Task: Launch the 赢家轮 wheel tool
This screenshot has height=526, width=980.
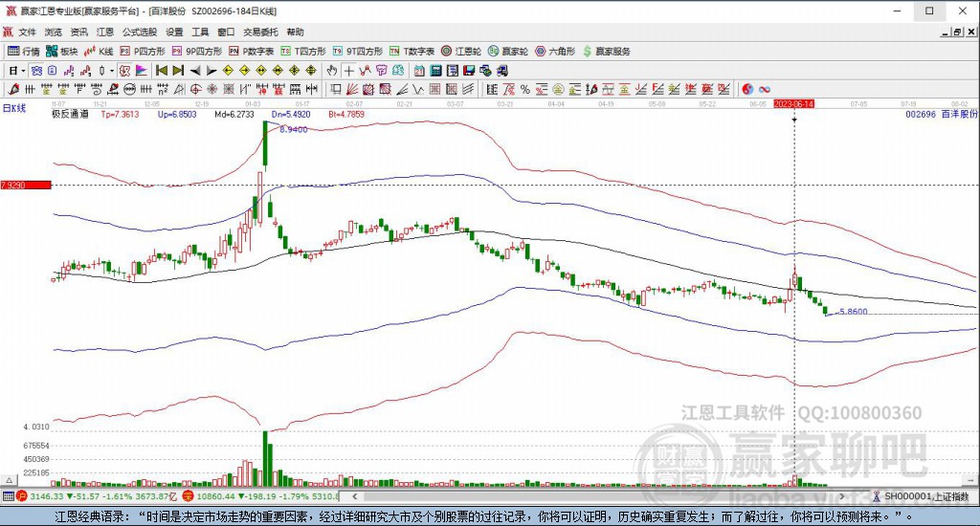Action: 508,52
